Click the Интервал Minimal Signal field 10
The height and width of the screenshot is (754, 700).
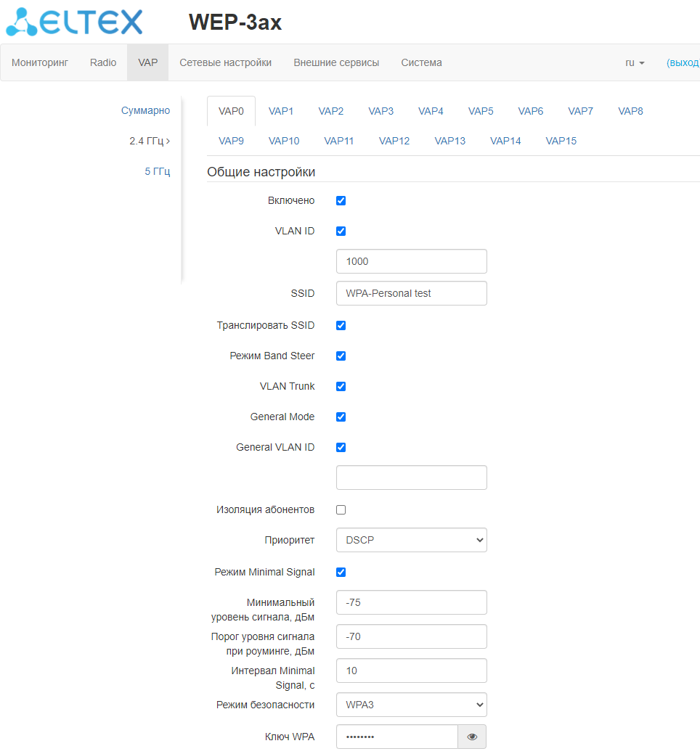(x=411, y=671)
